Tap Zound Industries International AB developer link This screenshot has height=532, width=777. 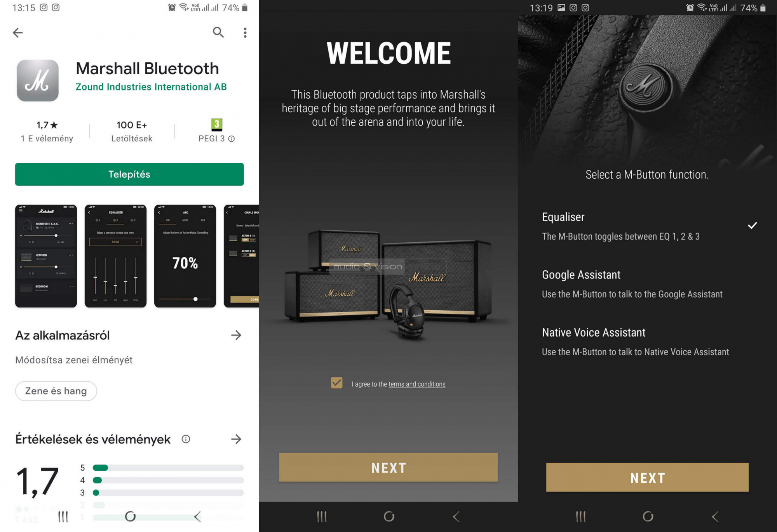tap(151, 87)
